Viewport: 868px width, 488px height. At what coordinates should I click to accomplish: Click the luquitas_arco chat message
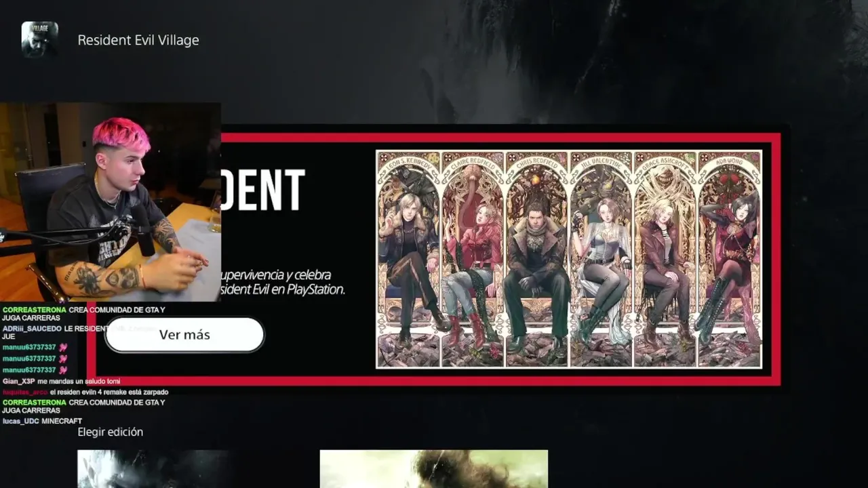pyautogui.click(x=85, y=392)
